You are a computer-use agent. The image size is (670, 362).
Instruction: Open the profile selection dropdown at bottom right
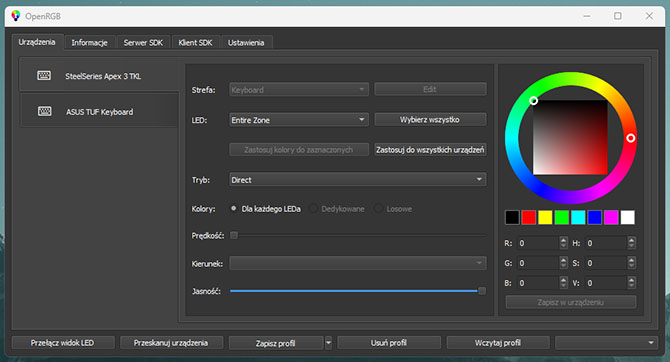coord(606,342)
